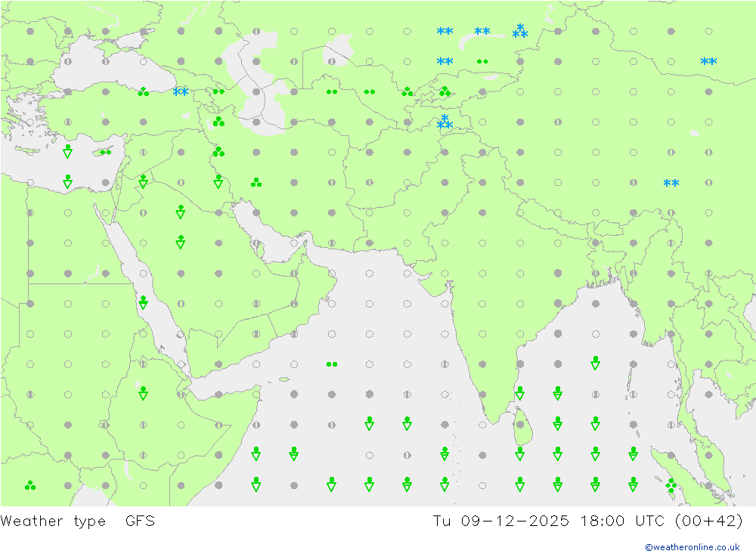
Task: Click the 'Weather type' label text
Action: [x=53, y=522]
